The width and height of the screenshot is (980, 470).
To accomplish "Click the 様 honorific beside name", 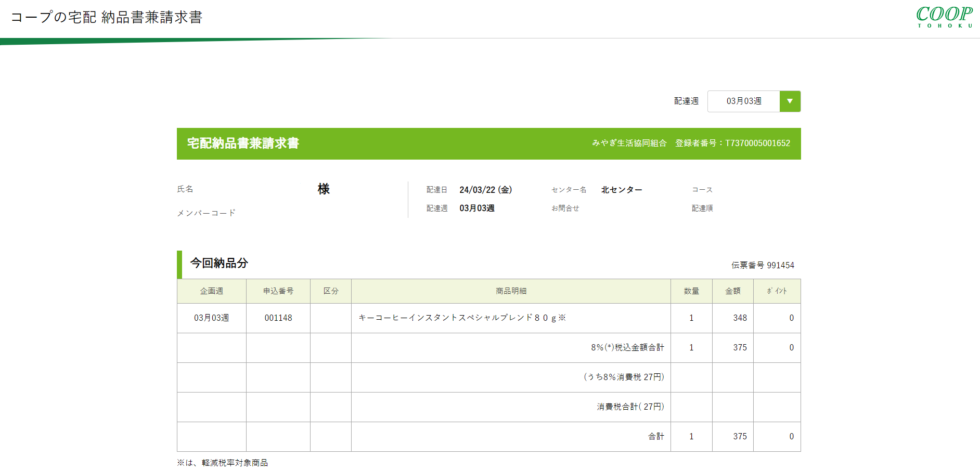I will pos(324,189).
